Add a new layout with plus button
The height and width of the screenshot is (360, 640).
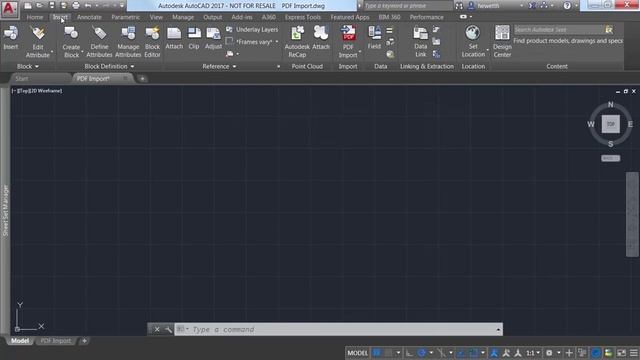[x=84, y=341]
